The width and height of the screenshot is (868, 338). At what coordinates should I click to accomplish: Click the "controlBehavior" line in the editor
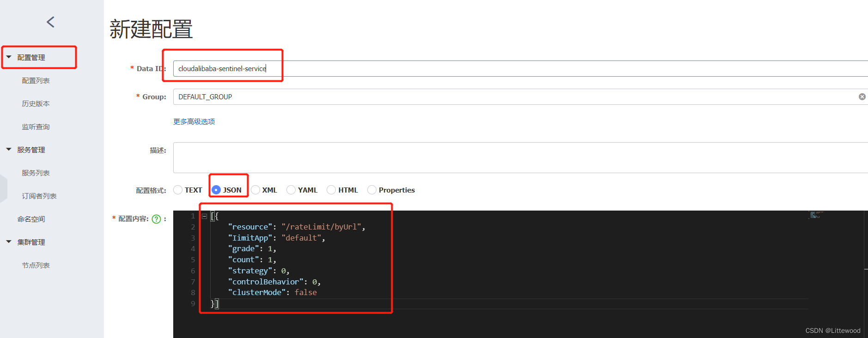tap(274, 282)
